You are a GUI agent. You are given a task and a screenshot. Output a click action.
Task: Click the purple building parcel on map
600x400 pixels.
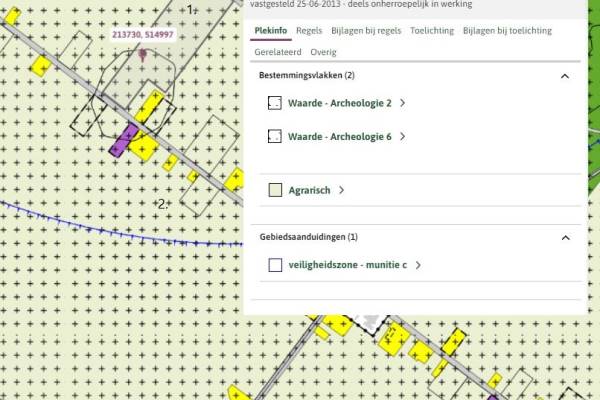[123, 140]
